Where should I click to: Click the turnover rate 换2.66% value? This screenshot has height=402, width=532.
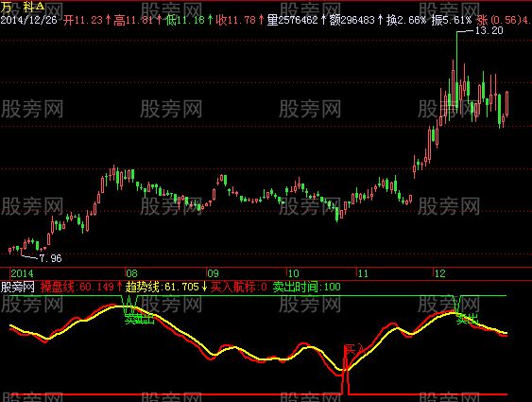tap(406, 20)
